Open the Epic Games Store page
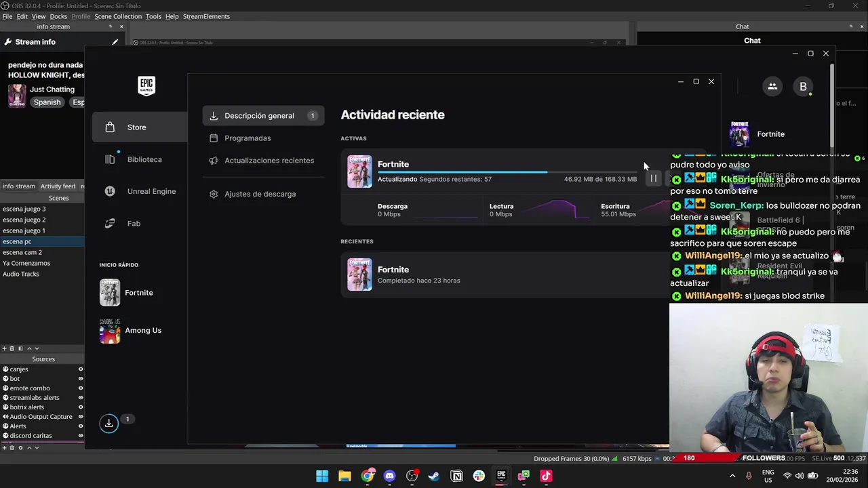Screen dimensions: 868x488 tap(140, 127)
